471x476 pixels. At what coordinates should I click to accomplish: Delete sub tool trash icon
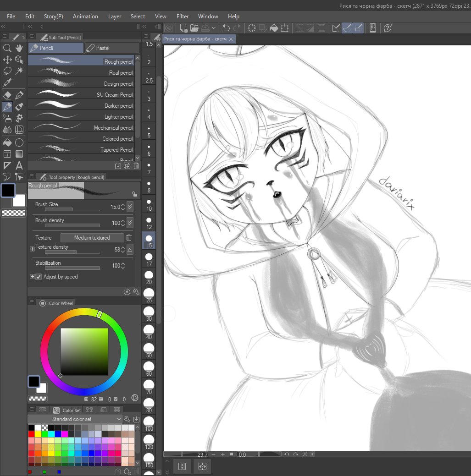point(136,166)
